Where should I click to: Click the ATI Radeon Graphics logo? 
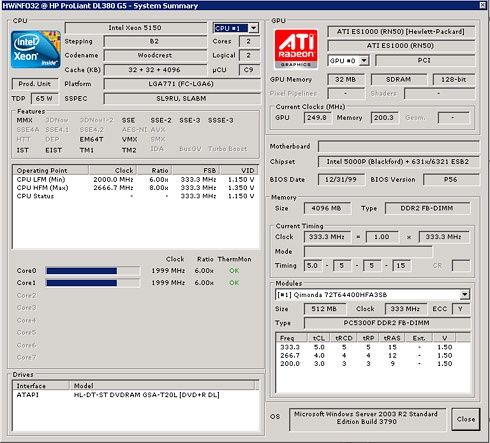coord(296,49)
